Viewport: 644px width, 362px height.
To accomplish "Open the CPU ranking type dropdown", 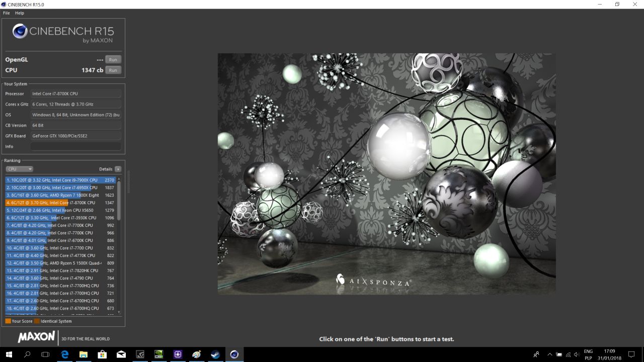I will [20, 169].
